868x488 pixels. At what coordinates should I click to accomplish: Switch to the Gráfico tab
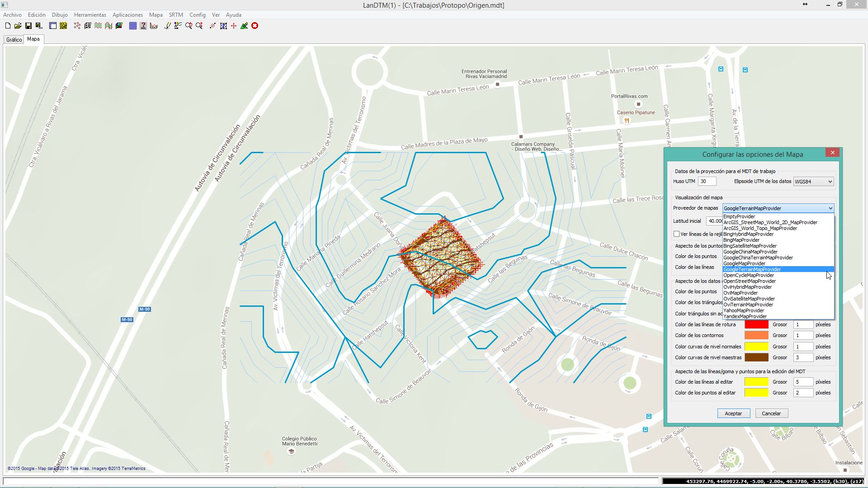(14, 40)
